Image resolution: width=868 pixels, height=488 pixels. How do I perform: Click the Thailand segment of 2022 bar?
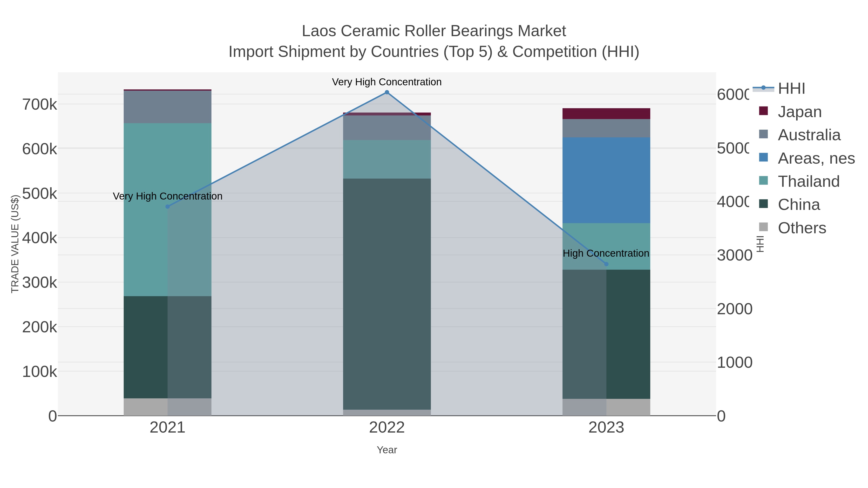[x=387, y=159]
